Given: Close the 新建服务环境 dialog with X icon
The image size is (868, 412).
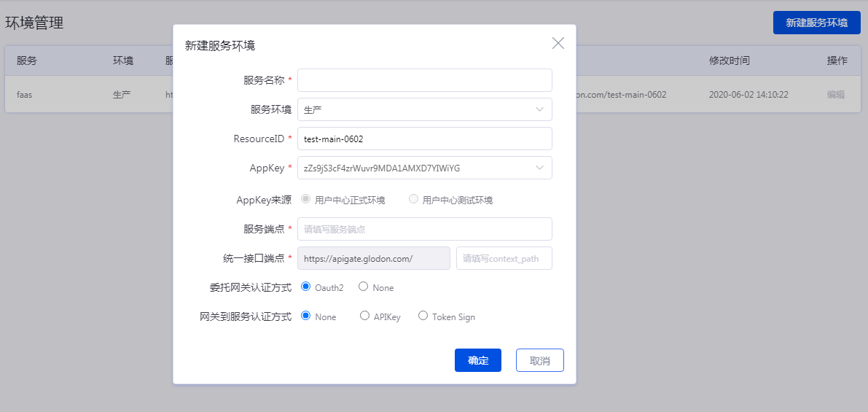Looking at the screenshot, I should pyautogui.click(x=558, y=43).
